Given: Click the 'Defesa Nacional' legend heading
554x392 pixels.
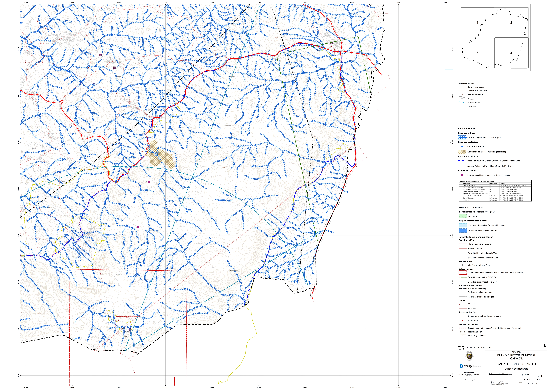Looking at the screenshot, I should (x=466, y=269).
